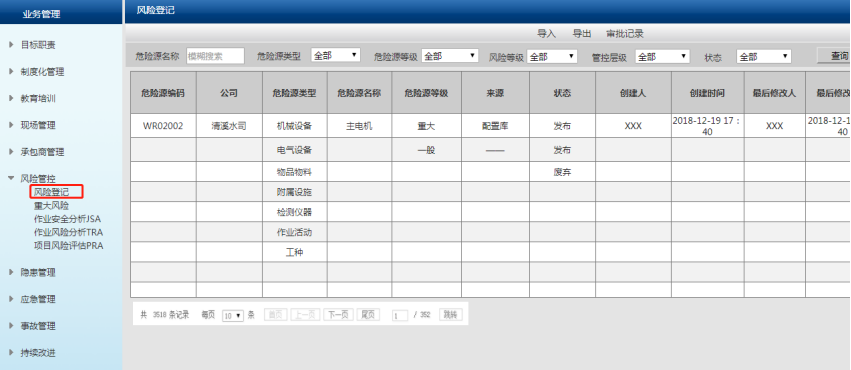This screenshot has height=370, width=851.
Task: Focus the 危险源名称 search field
Action: 215,56
